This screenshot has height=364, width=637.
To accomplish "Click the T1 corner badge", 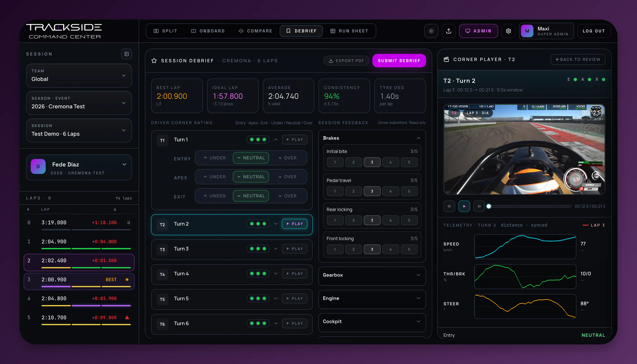I will [x=162, y=141].
